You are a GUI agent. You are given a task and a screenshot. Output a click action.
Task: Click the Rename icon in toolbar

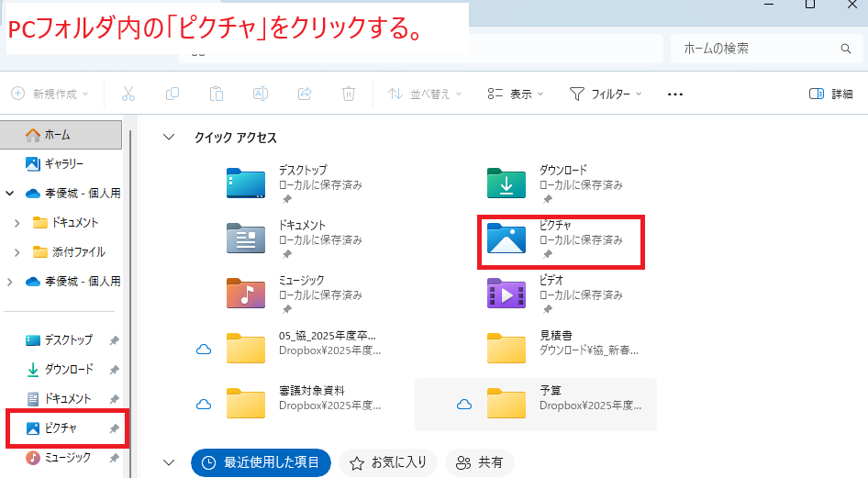261,94
